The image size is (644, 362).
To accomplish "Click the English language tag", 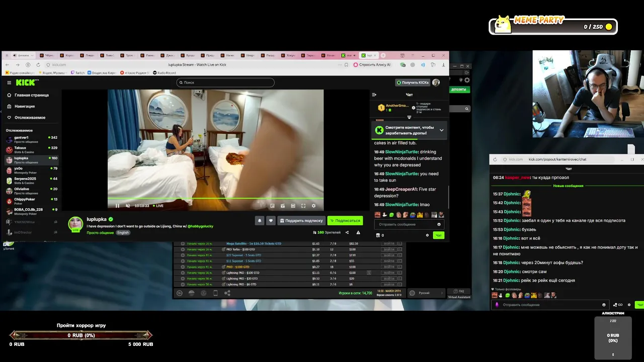I will (x=123, y=233).
